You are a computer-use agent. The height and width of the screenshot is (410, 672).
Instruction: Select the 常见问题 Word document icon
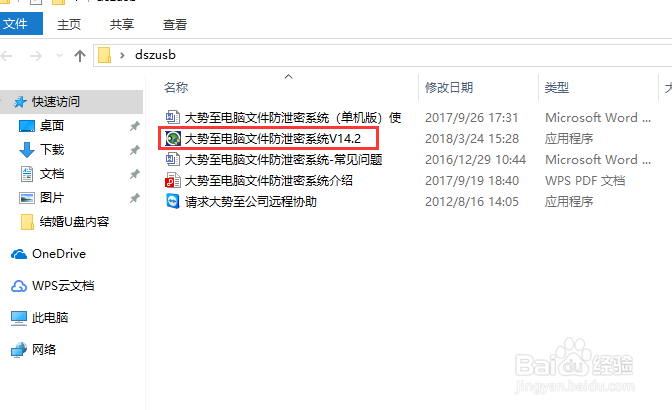point(173,159)
